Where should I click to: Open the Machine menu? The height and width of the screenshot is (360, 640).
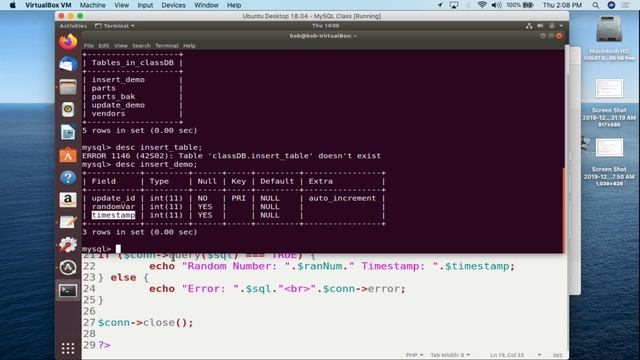tap(93, 5)
